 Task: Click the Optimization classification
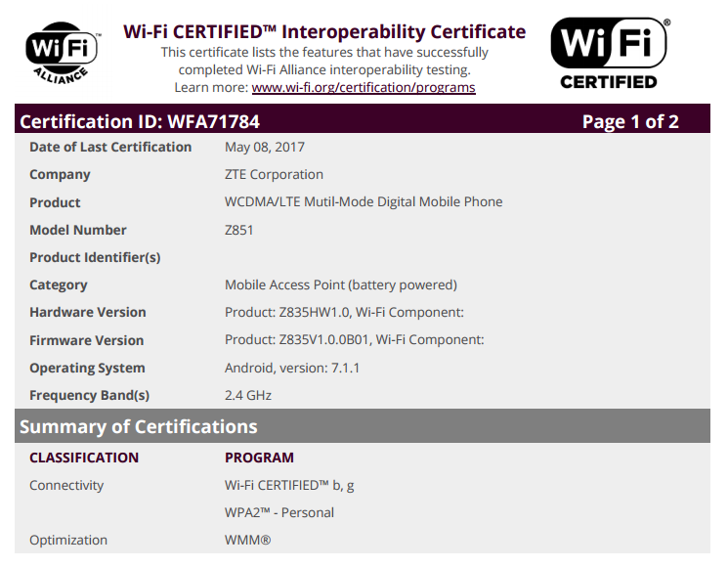pos(68,540)
